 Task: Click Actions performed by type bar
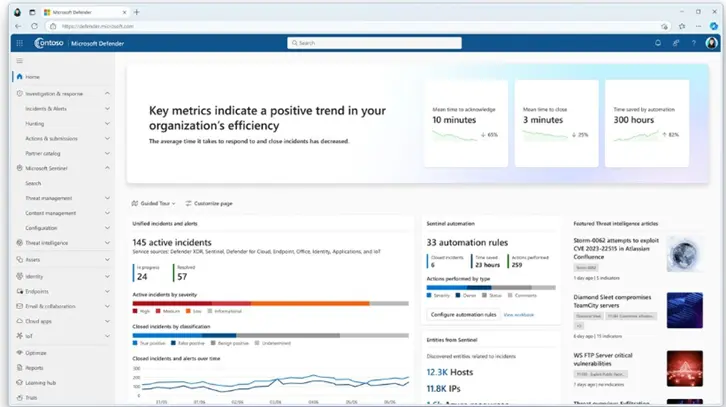point(491,288)
